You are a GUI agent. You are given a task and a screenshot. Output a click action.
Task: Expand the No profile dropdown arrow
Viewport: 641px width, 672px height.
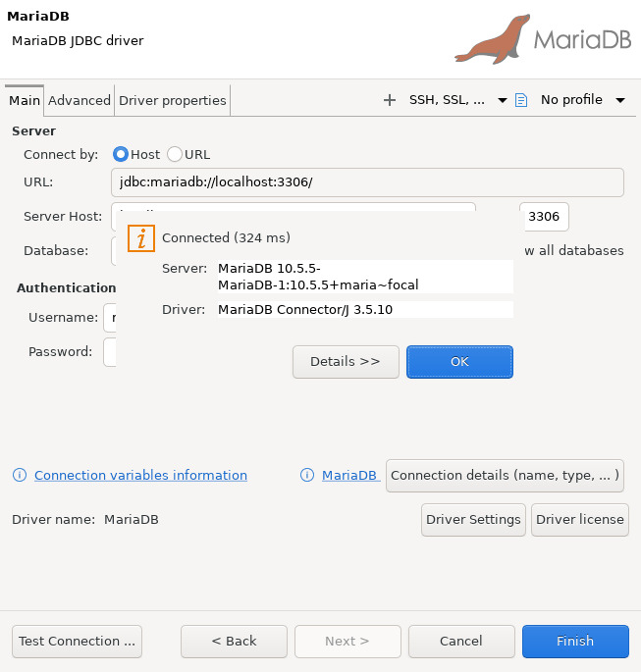pyautogui.click(x=620, y=101)
